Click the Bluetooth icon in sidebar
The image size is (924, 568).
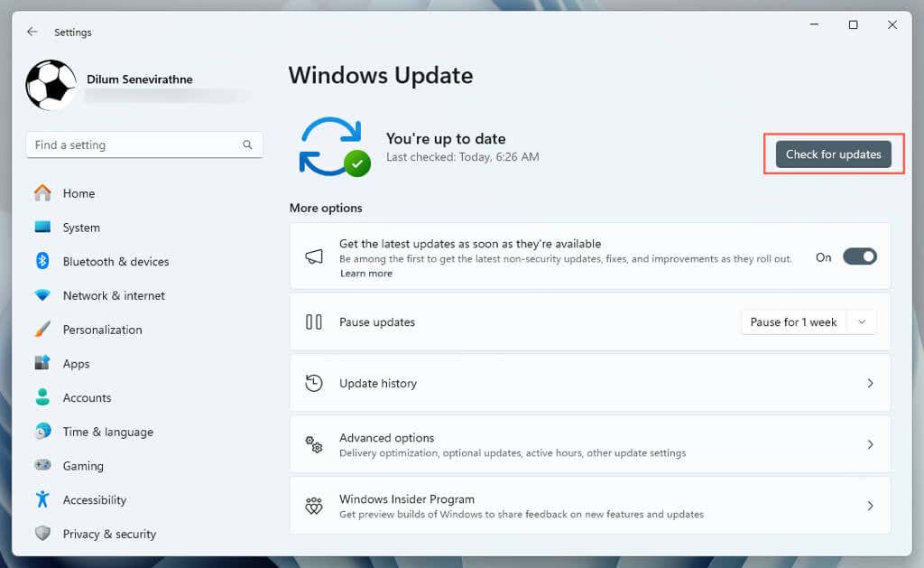[x=42, y=261]
